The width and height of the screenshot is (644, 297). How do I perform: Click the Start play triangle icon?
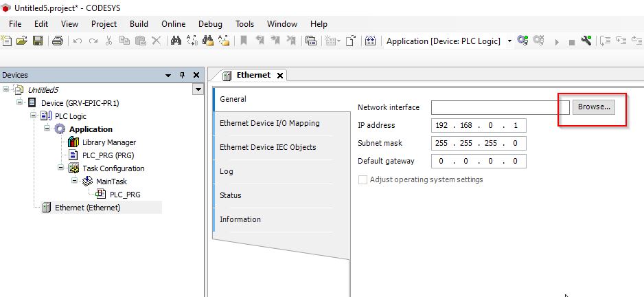[x=557, y=42]
